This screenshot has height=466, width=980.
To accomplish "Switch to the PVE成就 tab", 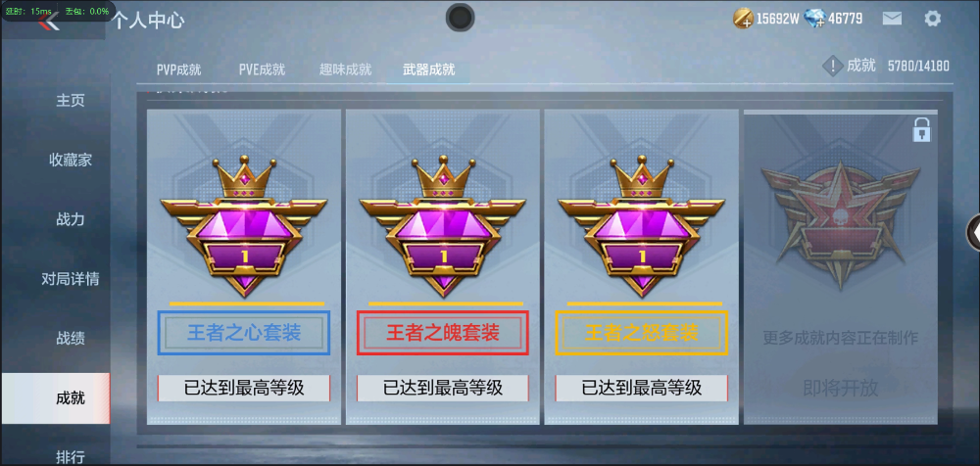I will [x=262, y=70].
